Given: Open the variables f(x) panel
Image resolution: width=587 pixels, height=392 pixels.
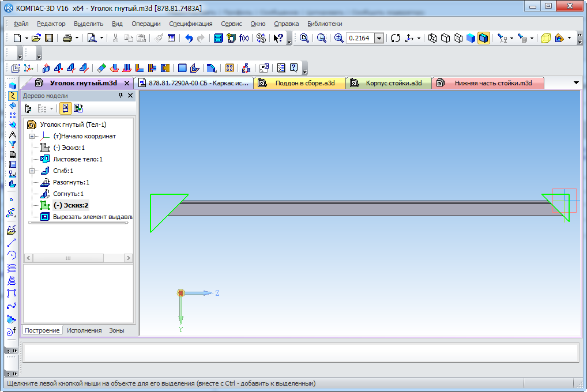Looking at the screenshot, I should pyautogui.click(x=244, y=38).
